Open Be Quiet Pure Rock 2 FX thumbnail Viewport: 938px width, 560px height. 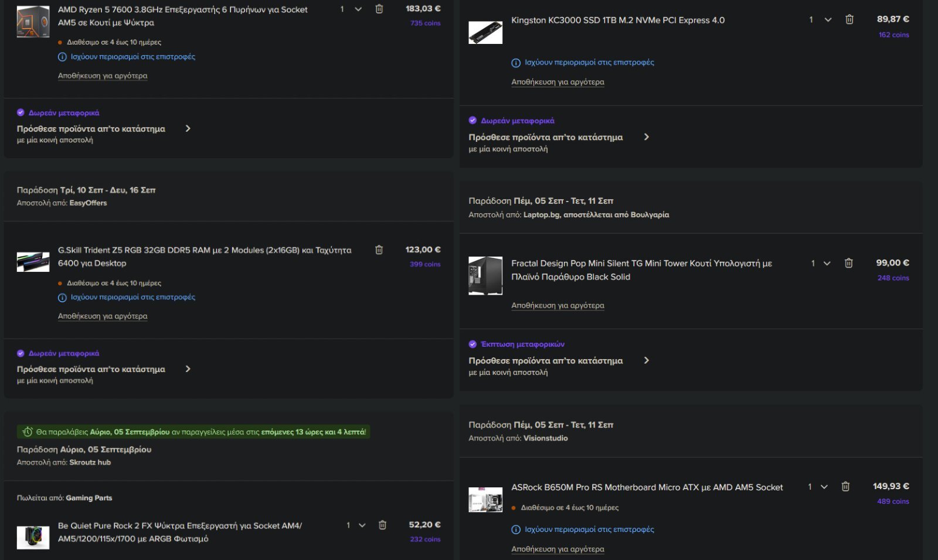click(33, 537)
